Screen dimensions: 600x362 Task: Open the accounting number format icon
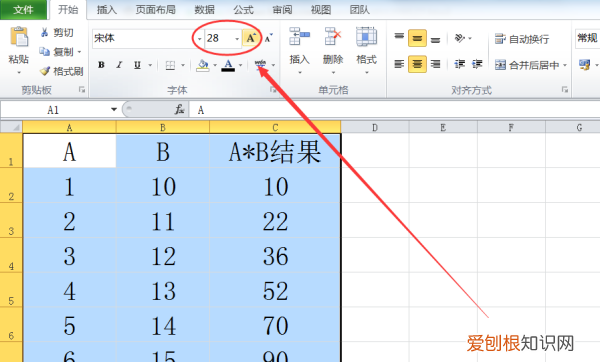585,65
